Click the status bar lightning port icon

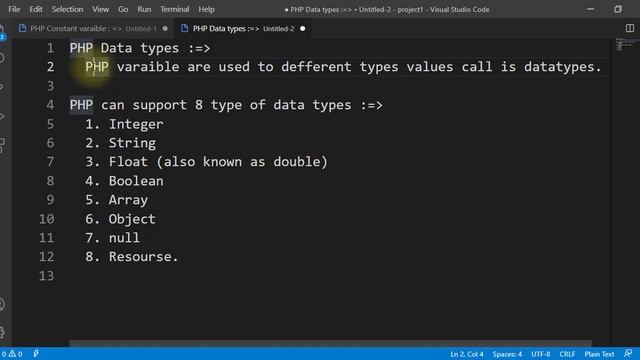36,353
